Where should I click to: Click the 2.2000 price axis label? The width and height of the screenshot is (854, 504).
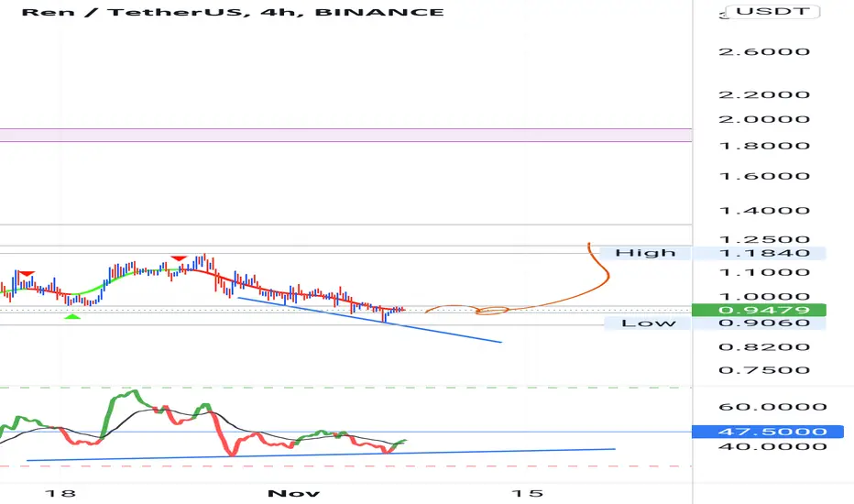tap(764, 94)
